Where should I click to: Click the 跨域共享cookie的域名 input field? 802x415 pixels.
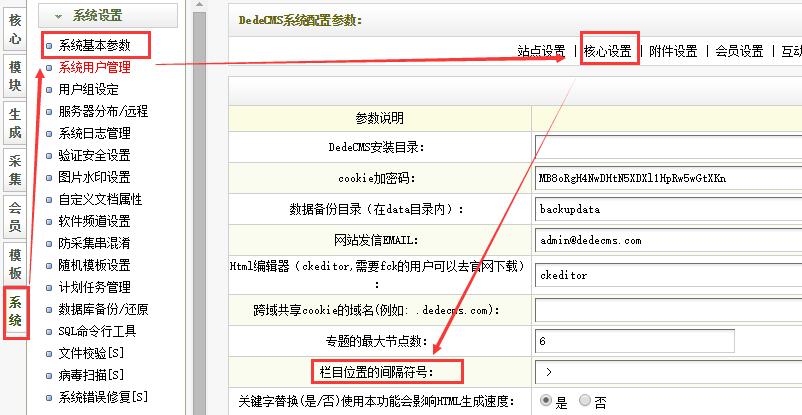click(x=669, y=310)
